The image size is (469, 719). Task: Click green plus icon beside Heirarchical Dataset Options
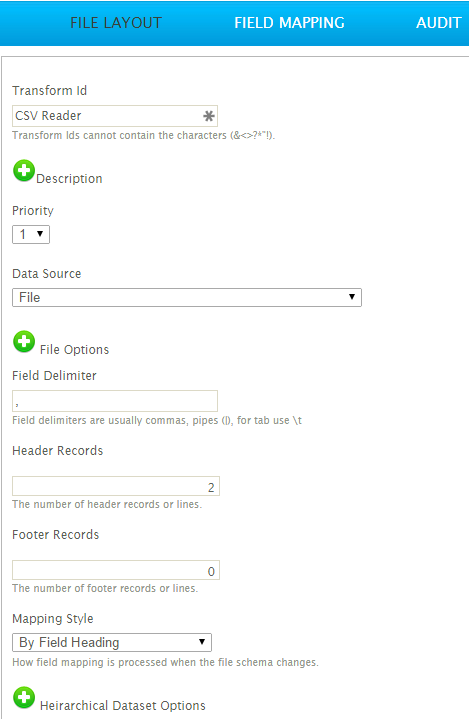pos(24,697)
